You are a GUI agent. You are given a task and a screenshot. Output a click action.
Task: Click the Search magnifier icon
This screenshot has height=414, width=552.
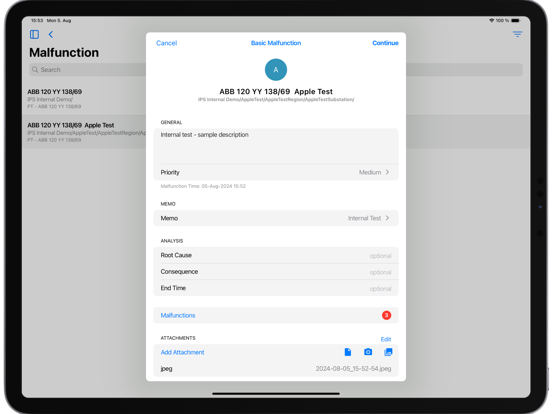click(x=35, y=70)
